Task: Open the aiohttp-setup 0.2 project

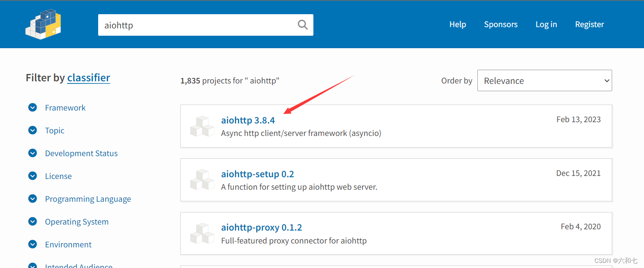Action: tap(257, 174)
